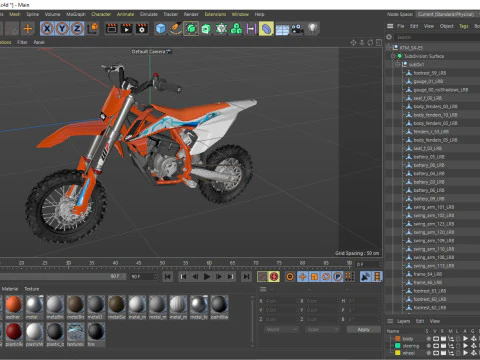Open the viewport Filter menu
Viewport: 480px width, 360px height.
pos(22,42)
